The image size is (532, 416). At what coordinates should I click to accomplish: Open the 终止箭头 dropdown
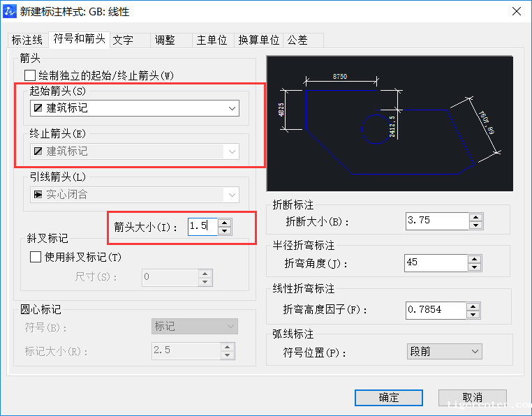coord(232,151)
